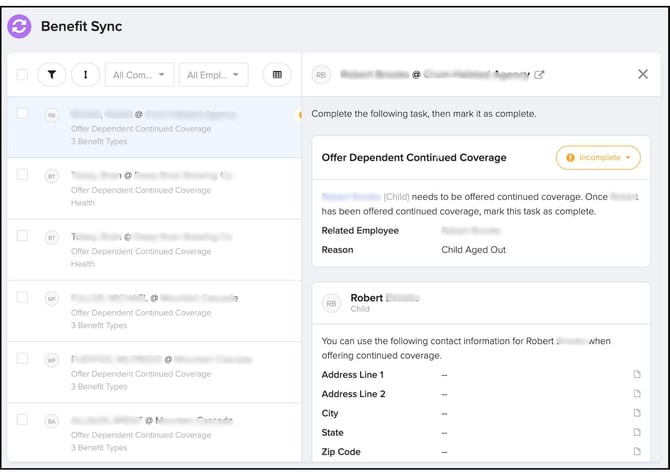
Task: Click the Benefit Sync logo icon
Action: click(x=19, y=26)
